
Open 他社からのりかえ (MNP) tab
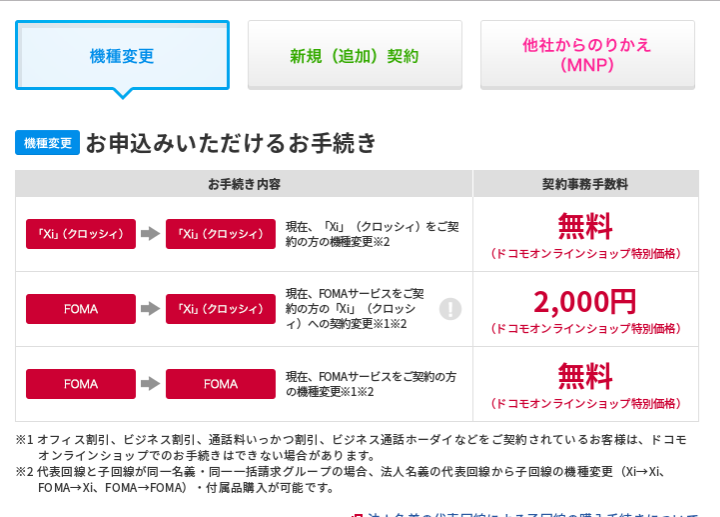pos(587,55)
